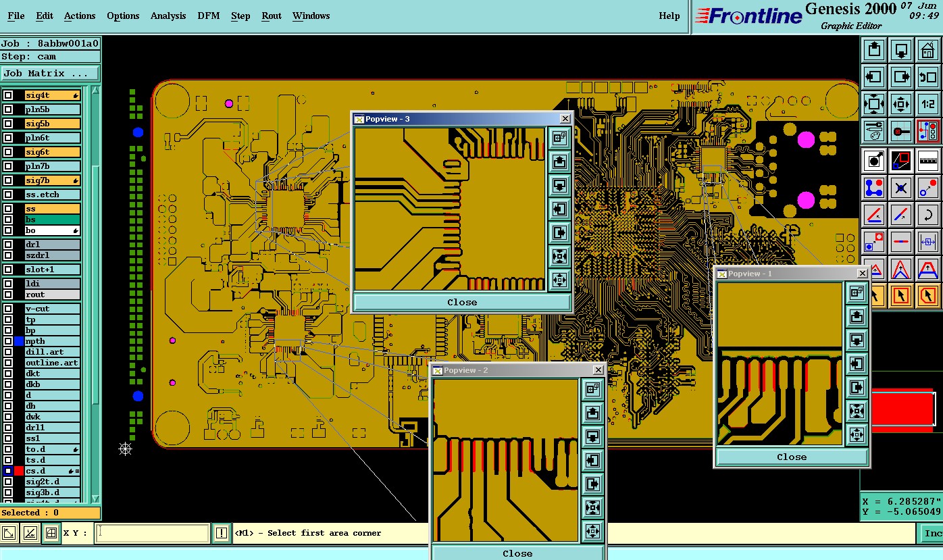Click the layer list vertical scrollbar

(95, 295)
